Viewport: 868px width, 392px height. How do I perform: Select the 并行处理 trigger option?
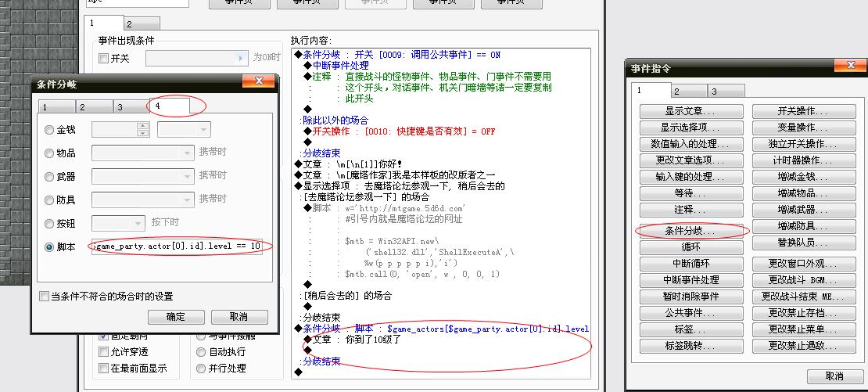(x=201, y=369)
